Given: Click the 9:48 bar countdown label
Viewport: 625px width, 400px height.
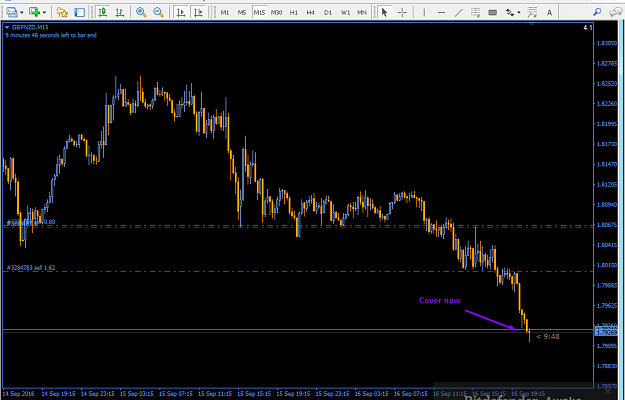Looking at the screenshot, I should (548, 337).
